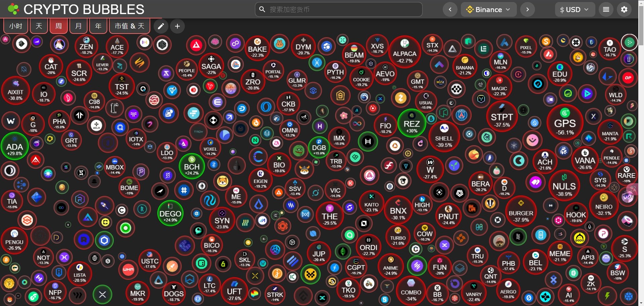Toggle the 小时 (hour) timeframe
644x306 pixels.
click(16, 26)
